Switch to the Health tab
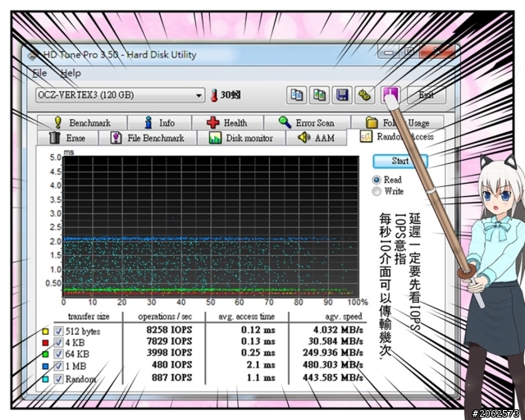Image resolution: width=525 pixels, height=420 pixels. tap(227, 122)
